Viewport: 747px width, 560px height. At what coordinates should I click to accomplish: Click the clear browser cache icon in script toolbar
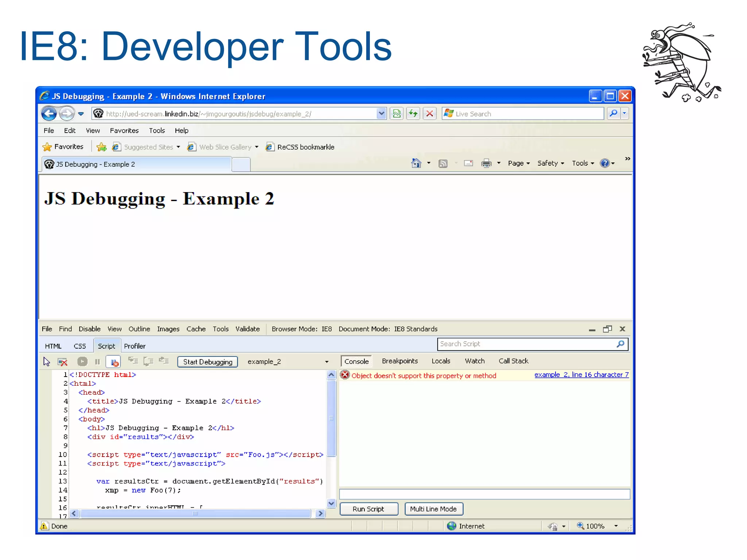pos(63,362)
